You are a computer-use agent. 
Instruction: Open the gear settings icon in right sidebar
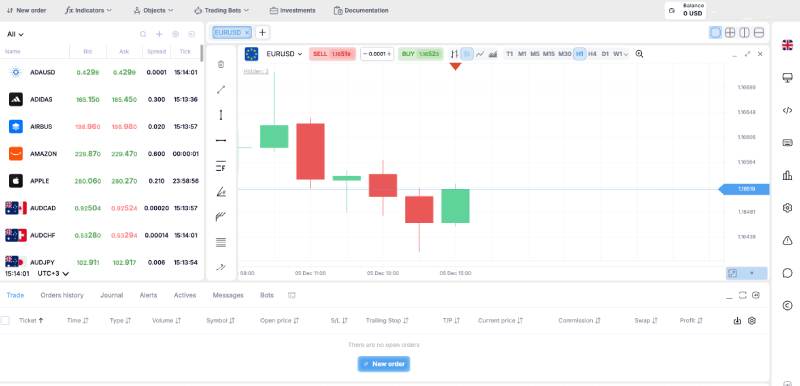[787, 208]
